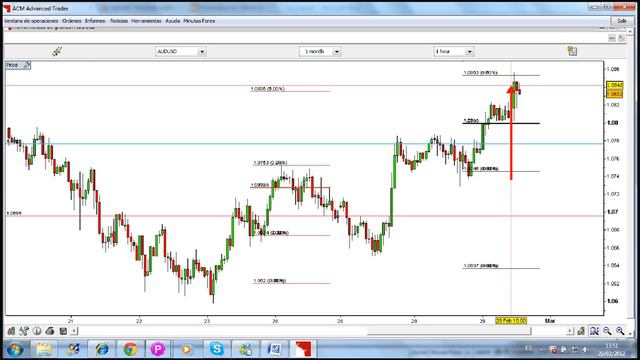Open the Ayuda menu

click(x=172, y=21)
